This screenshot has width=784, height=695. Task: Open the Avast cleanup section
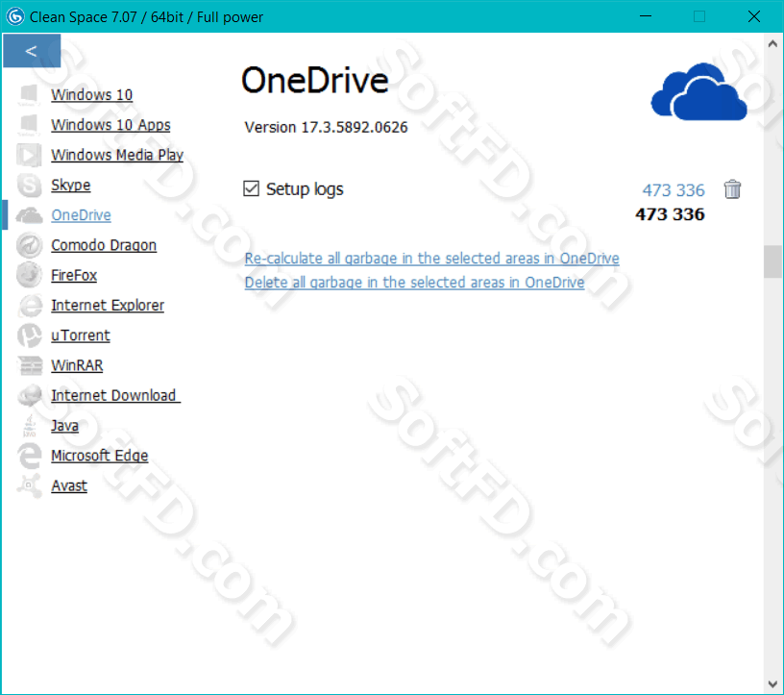coord(69,485)
